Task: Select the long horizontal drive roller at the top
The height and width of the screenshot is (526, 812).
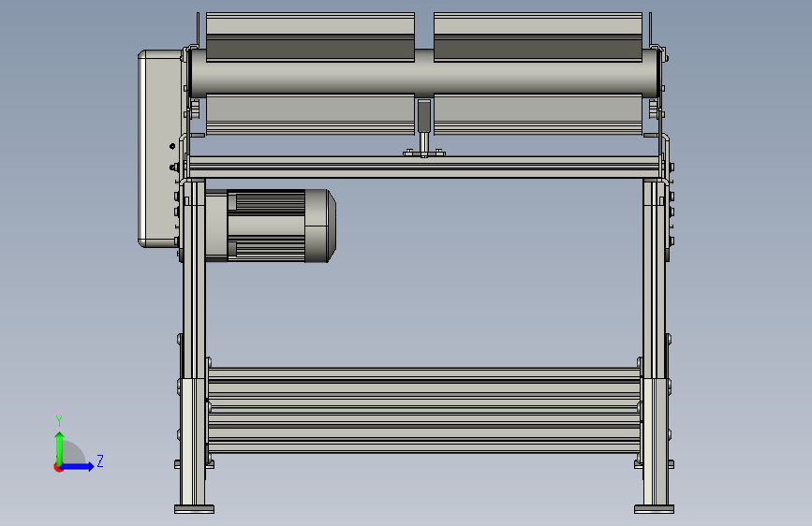Action: [424, 73]
